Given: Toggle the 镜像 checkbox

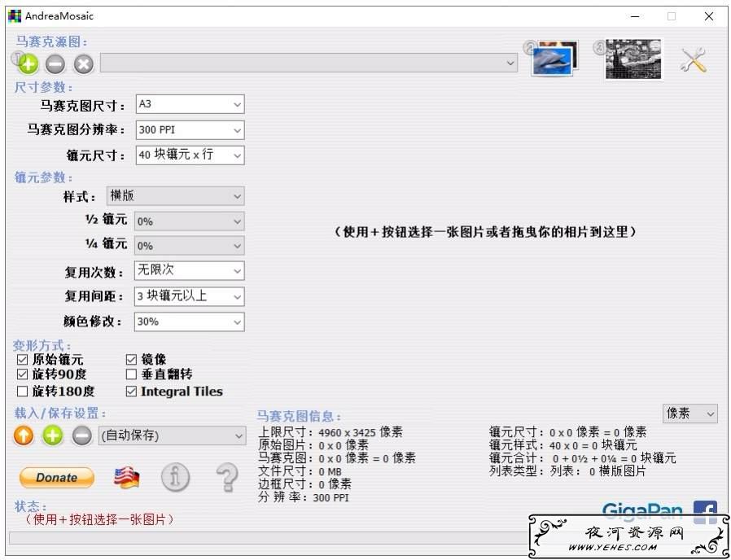Looking at the screenshot, I should coord(132,360).
